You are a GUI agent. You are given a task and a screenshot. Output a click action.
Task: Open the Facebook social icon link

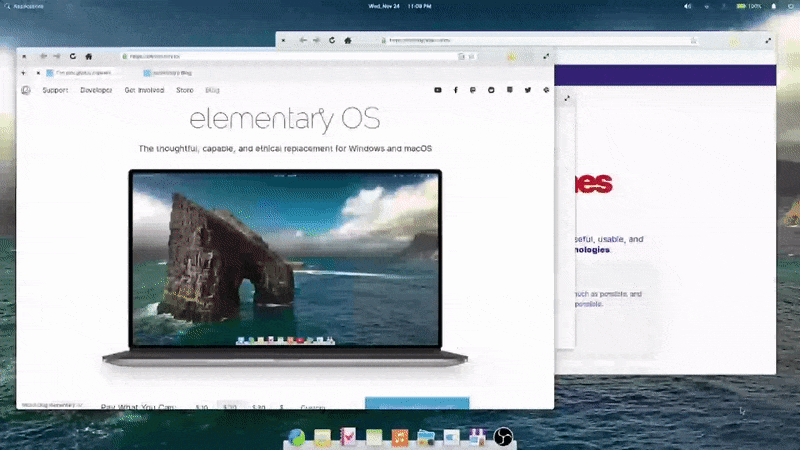coord(456,90)
